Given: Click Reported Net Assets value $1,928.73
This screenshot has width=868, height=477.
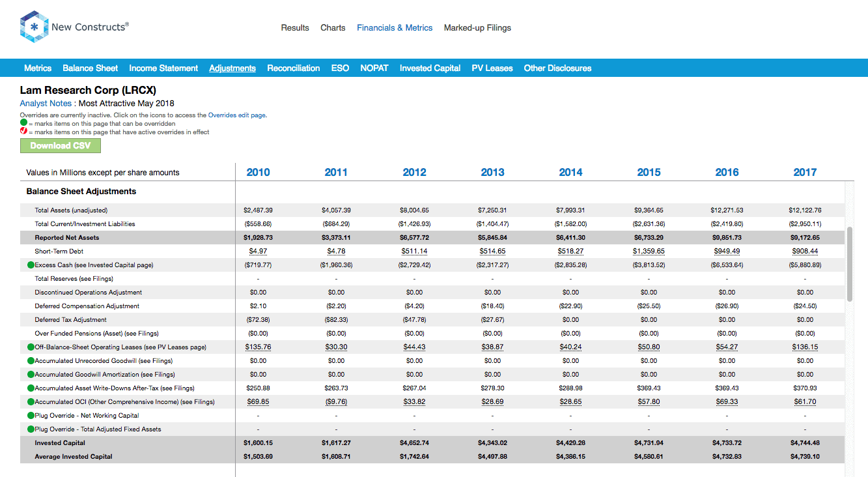Looking at the screenshot, I should (x=258, y=238).
